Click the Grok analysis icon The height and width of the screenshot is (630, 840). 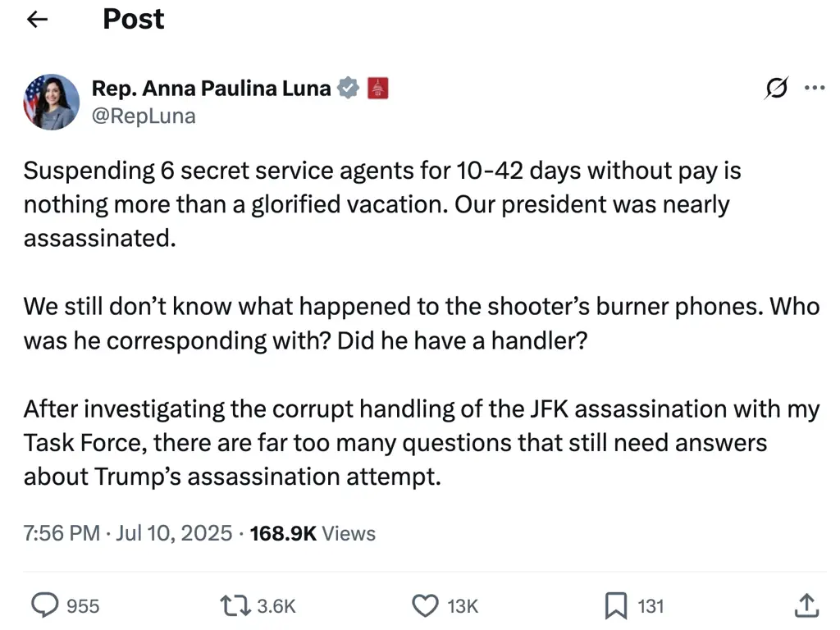(x=775, y=88)
